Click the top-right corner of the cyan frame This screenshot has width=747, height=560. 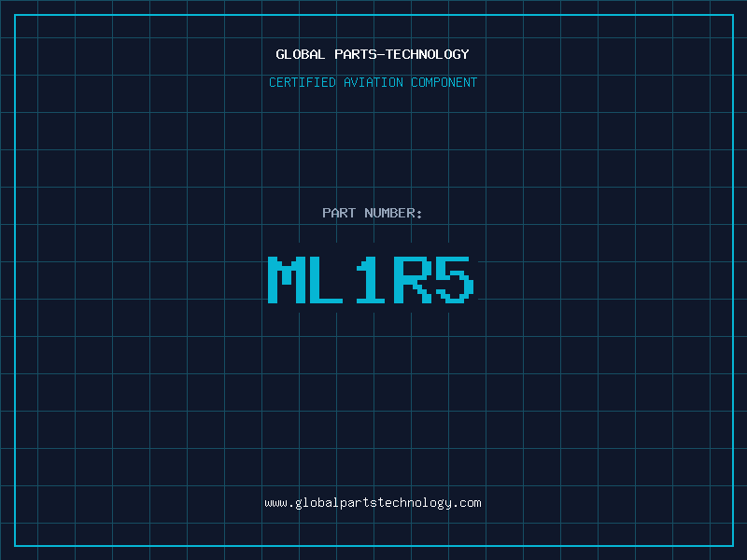[x=732, y=15]
